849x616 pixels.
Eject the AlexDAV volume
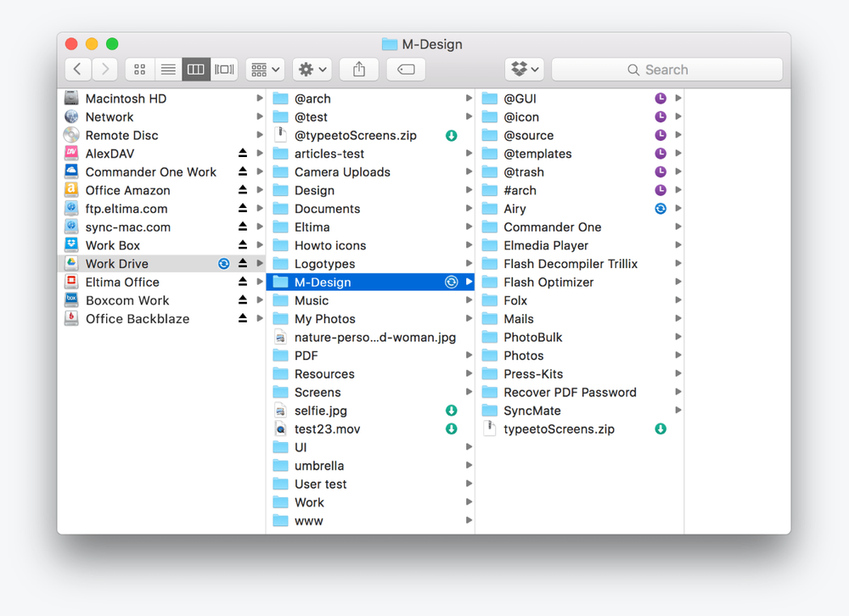[x=243, y=154]
